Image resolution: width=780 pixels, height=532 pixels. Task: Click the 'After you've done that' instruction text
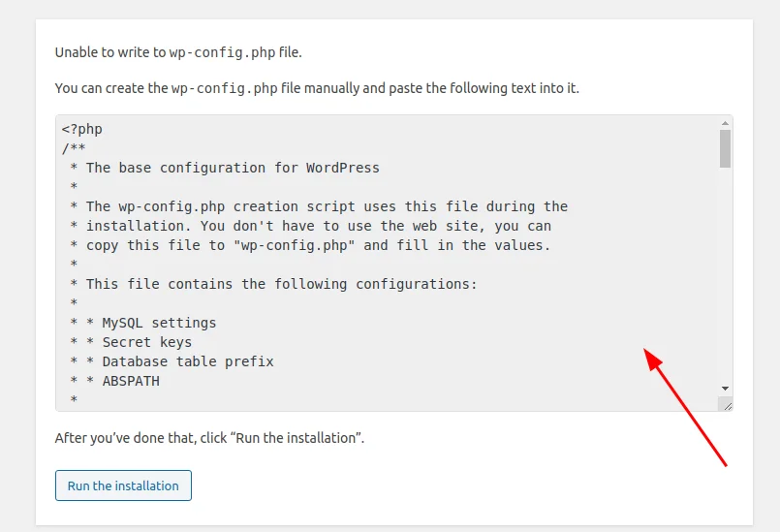tap(209, 438)
